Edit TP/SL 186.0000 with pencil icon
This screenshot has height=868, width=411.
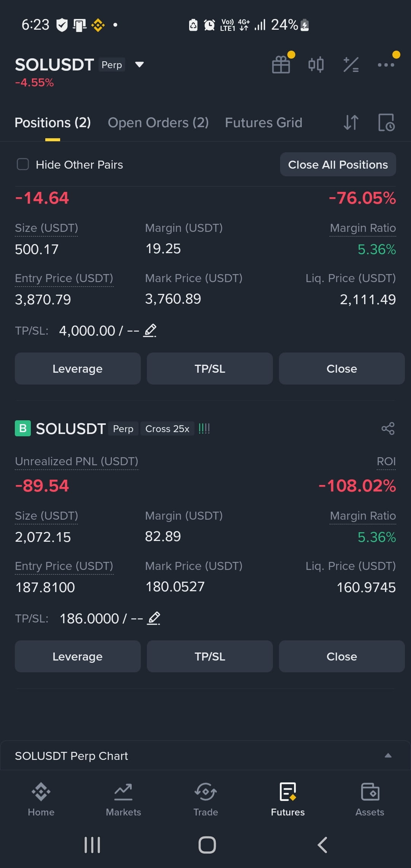click(x=154, y=618)
